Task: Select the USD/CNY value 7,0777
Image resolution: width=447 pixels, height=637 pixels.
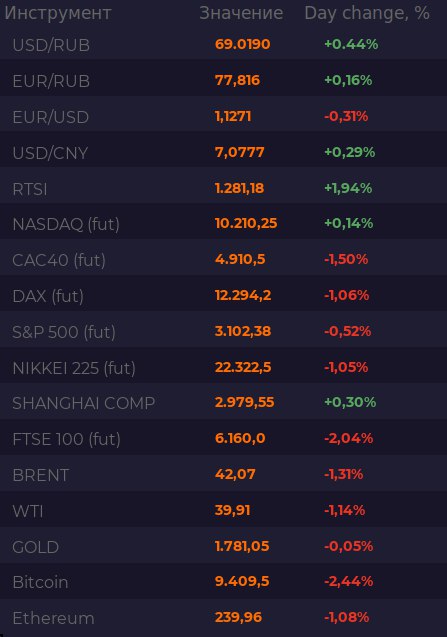Action: [x=239, y=152]
